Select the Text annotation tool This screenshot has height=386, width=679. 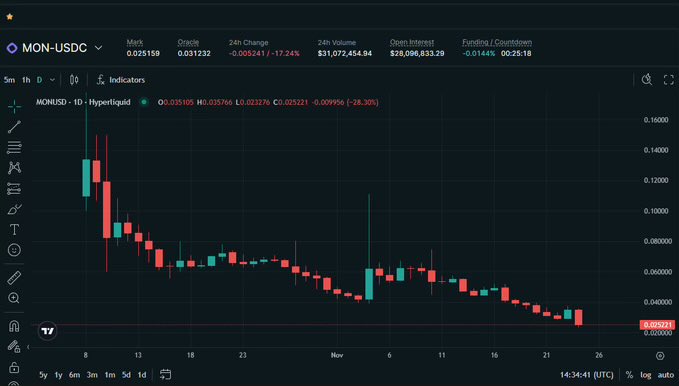[14, 230]
